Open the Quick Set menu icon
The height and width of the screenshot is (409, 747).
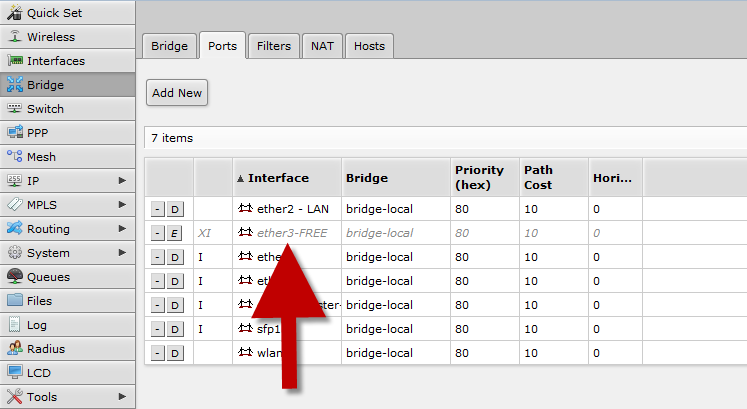point(15,13)
